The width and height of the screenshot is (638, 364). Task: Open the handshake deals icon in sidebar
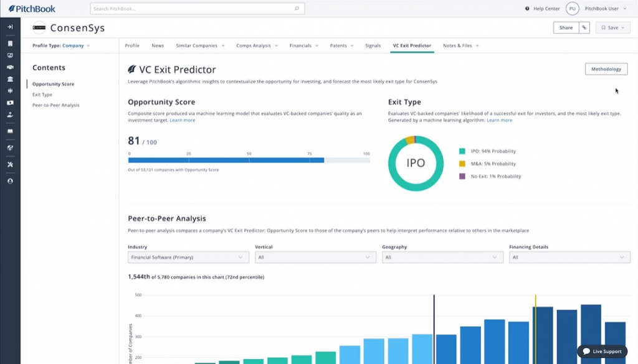tap(10, 67)
